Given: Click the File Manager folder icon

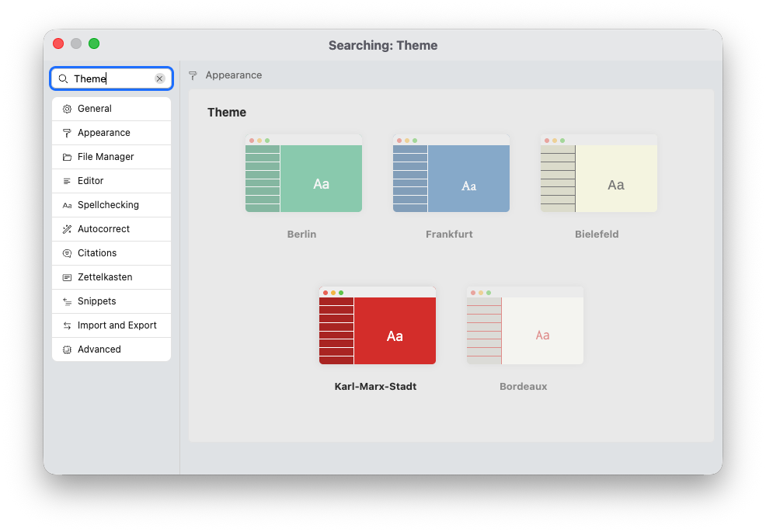Looking at the screenshot, I should pyautogui.click(x=67, y=157).
